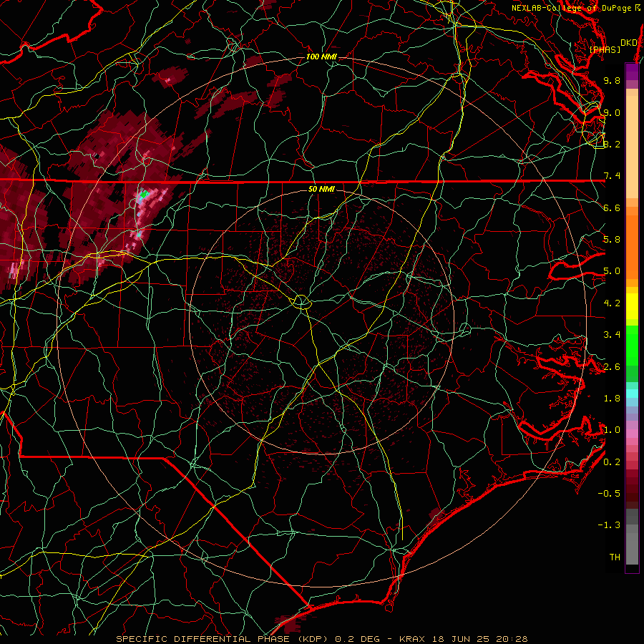Image resolution: width=644 pixels, height=644 pixels.
Task: Click the 2.6 value on the color scale
Action: coord(612,367)
